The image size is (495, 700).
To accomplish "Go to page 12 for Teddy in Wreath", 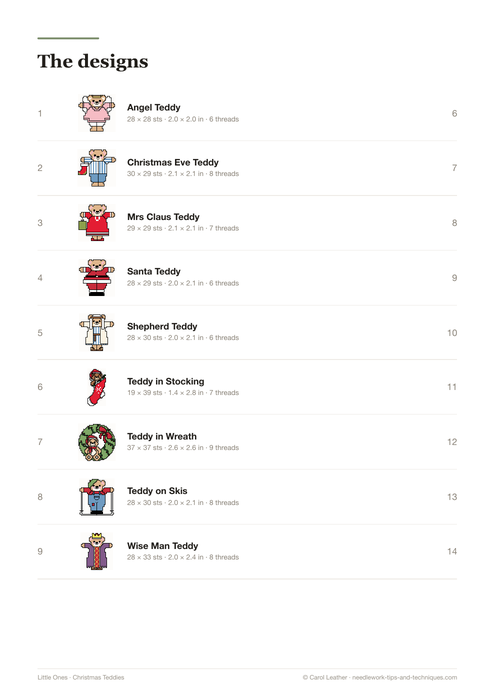I will tap(452, 442).
